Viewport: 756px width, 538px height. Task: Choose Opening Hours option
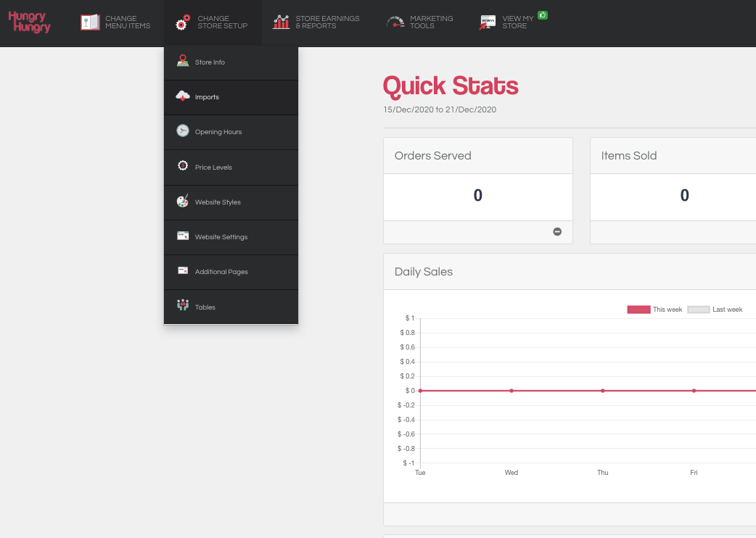point(231,132)
